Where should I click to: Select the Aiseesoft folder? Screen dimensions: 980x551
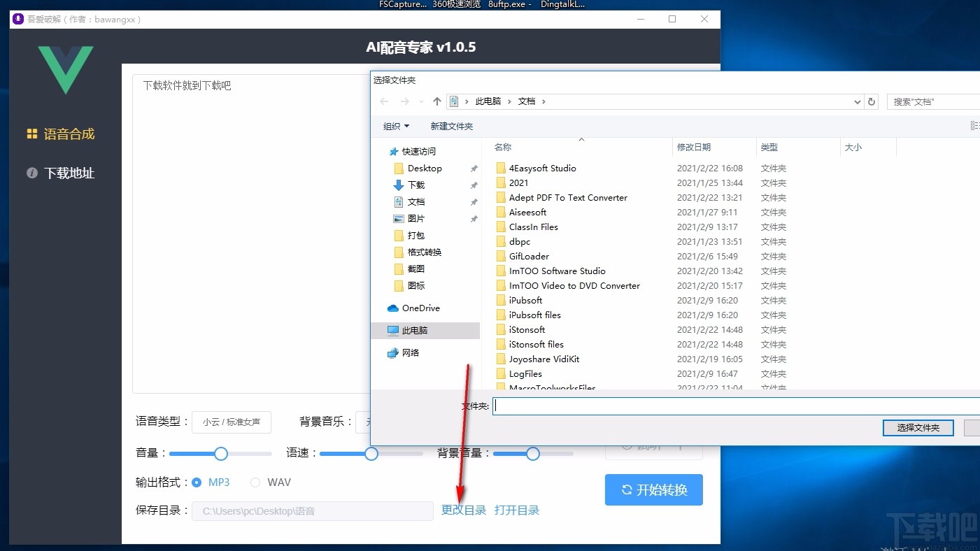527,212
